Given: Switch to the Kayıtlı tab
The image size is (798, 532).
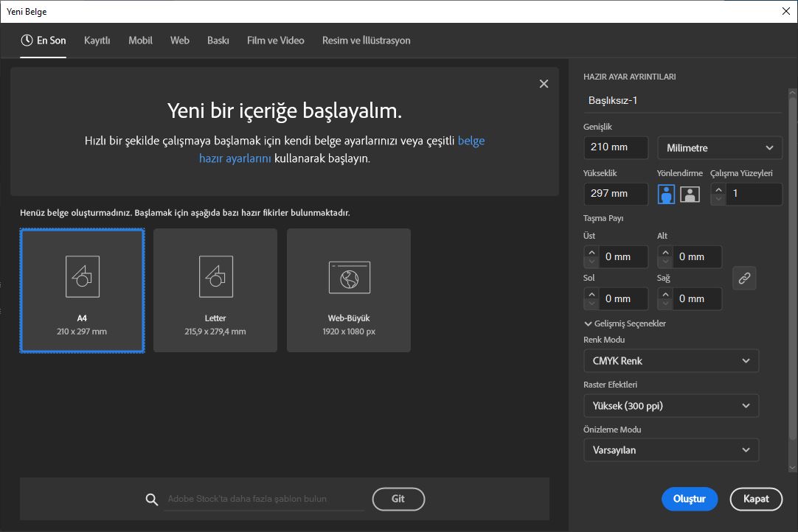Looking at the screenshot, I should click(x=97, y=41).
